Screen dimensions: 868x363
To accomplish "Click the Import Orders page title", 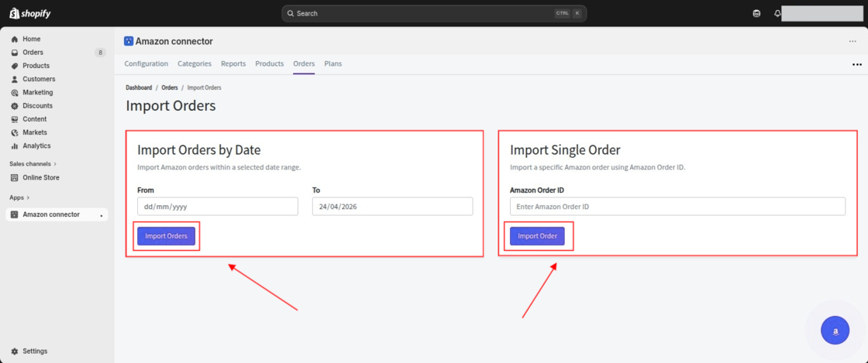I will tap(170, 106).
